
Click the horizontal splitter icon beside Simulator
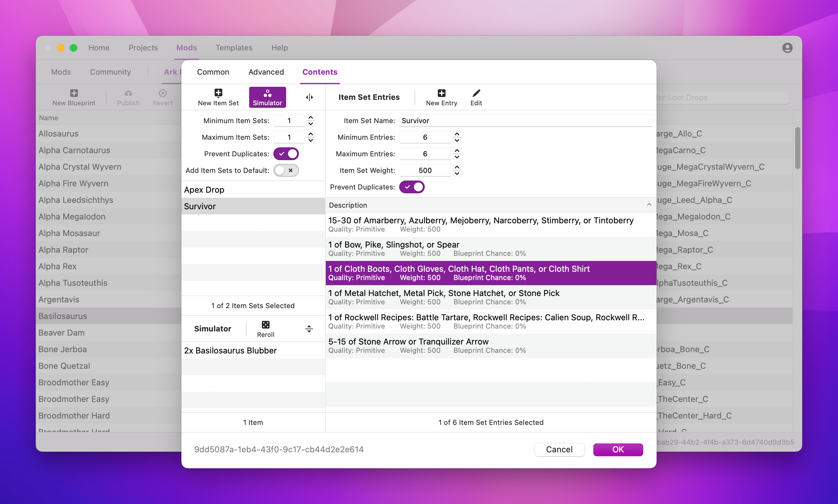(x=309, y=98)
